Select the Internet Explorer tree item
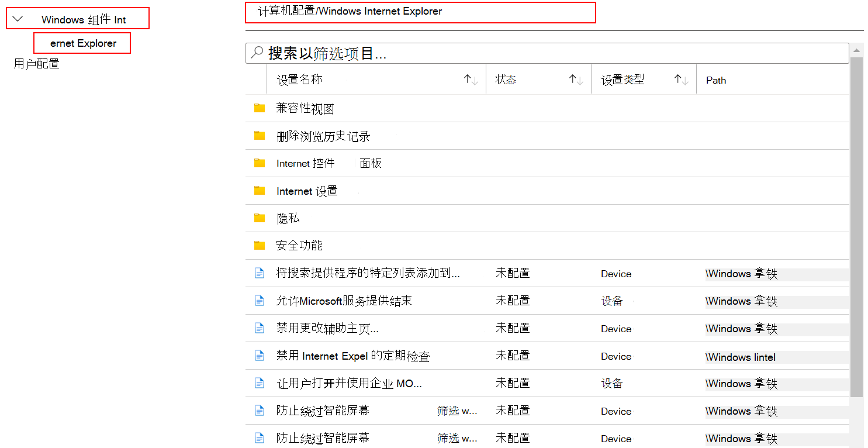868x448 pixels. point(82,43)
